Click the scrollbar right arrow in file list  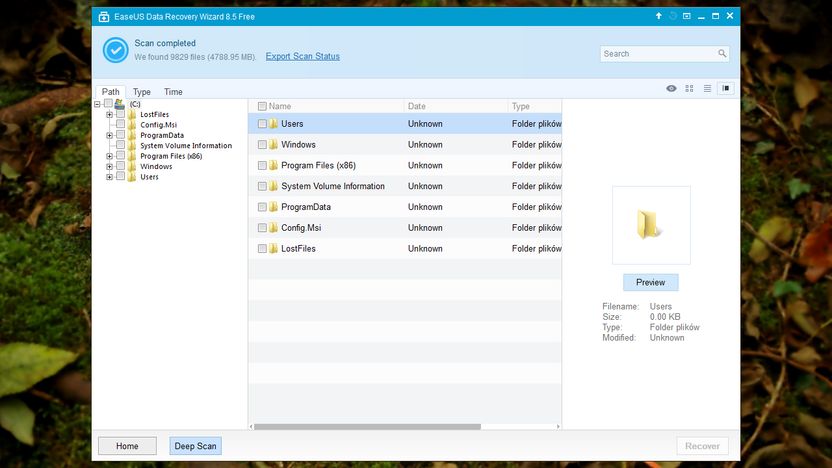point(558,427)
